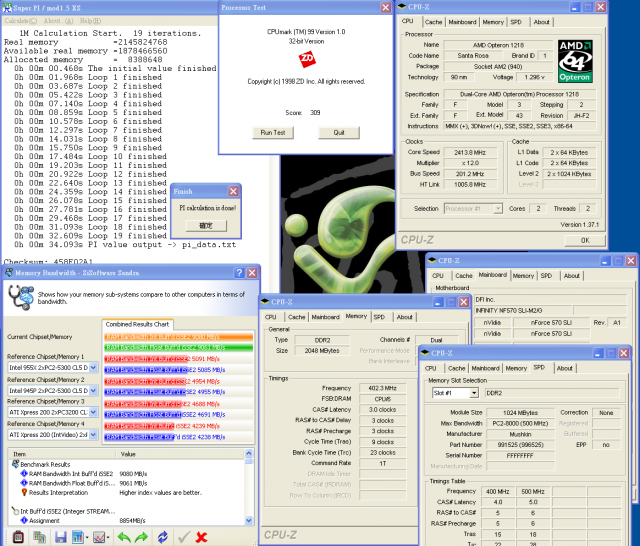Click the diamond icon beside the Assignment row

[24, 520]
